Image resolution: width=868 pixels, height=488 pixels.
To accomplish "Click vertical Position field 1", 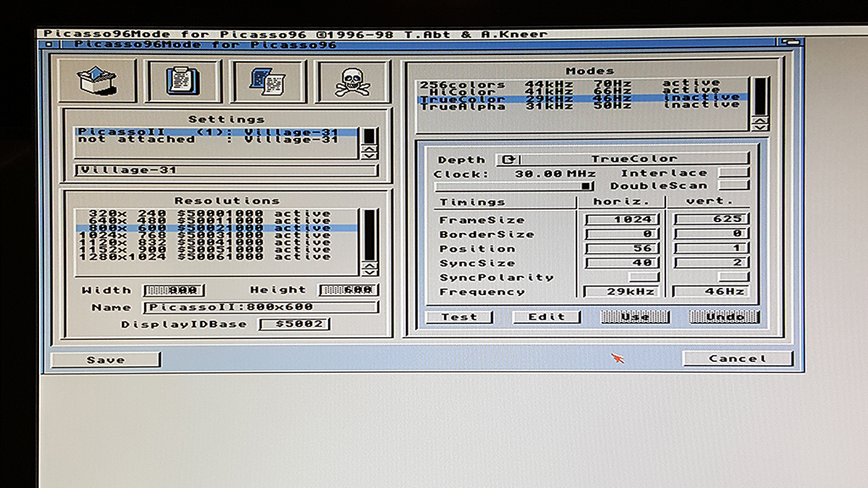I will tap(711, 247).
